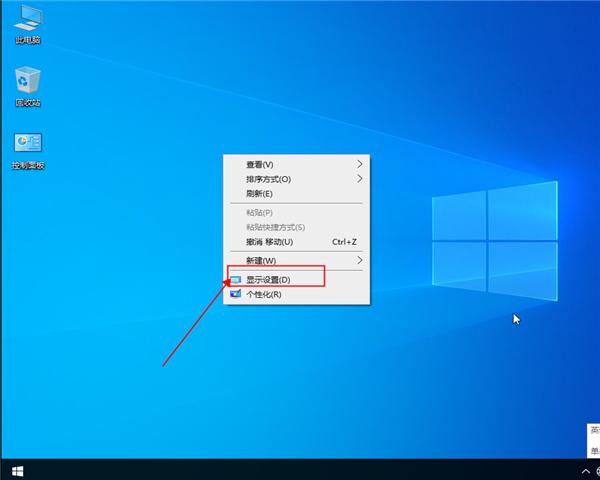
Task: Open 排序方式(O) submenu
Action: (x=297, y=179)
